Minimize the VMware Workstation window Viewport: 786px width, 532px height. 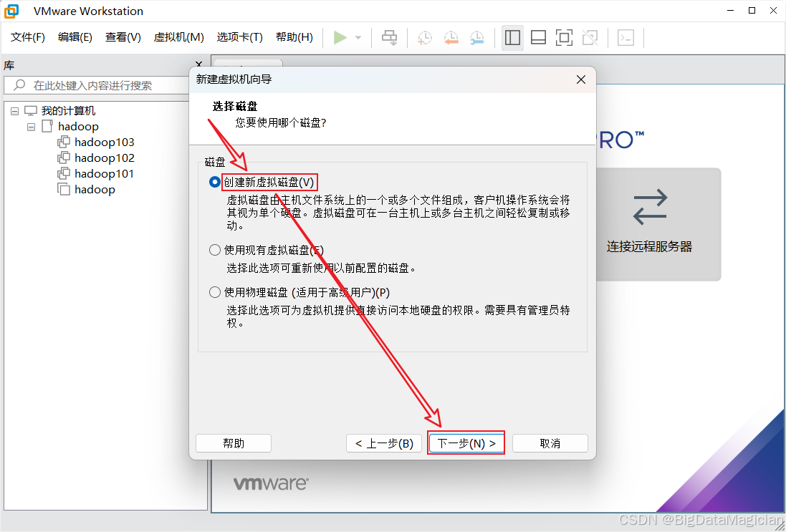point(730,11)
